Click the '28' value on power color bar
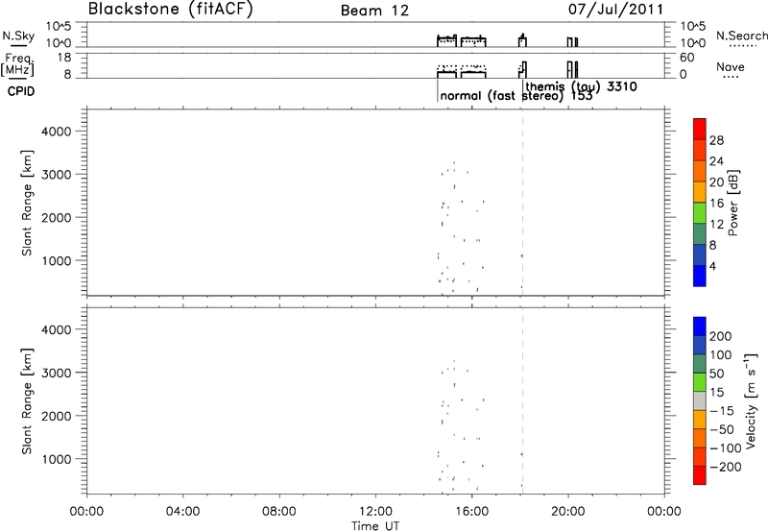The image size is (768, 532). 716,140
